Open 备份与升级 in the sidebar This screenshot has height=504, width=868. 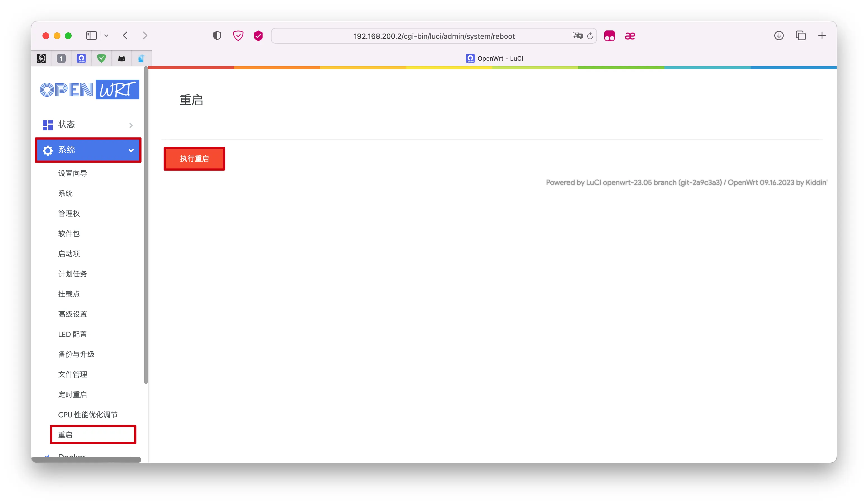pos(76,354)
